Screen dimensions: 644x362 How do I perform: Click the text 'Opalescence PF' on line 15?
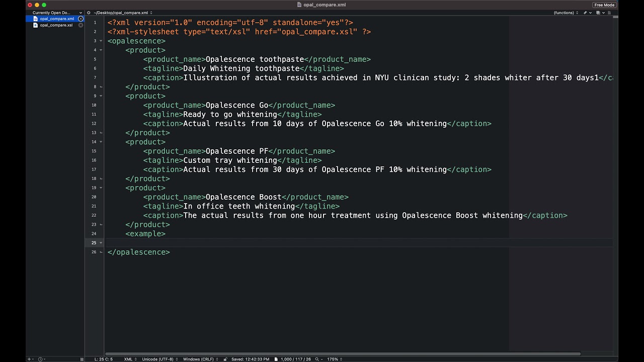tap(237, 151)
